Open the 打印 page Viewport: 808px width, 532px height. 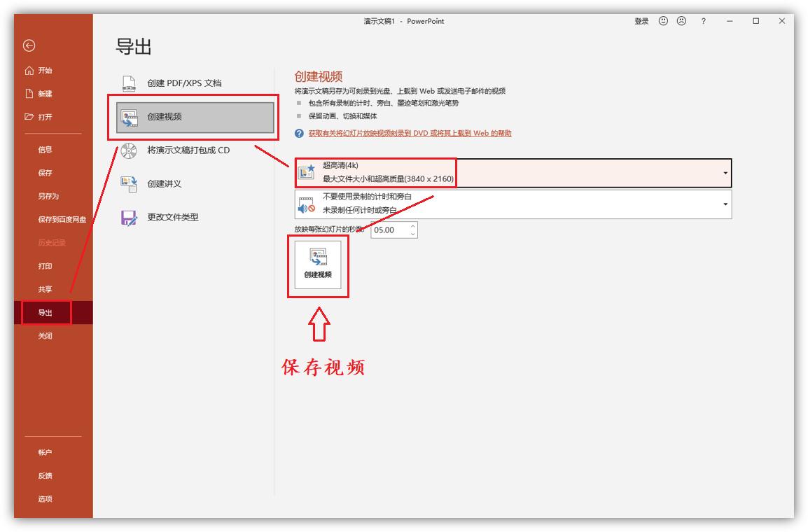[x=45, y=266]
